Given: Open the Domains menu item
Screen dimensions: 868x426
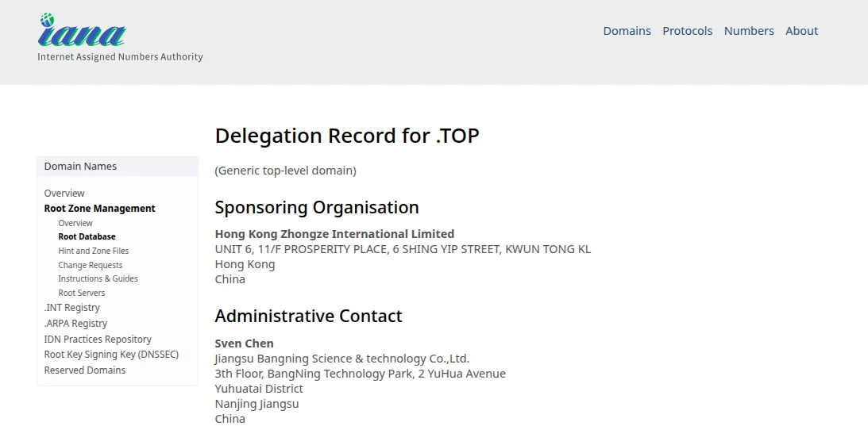Looking at the screenshot, I should [627, 31].
